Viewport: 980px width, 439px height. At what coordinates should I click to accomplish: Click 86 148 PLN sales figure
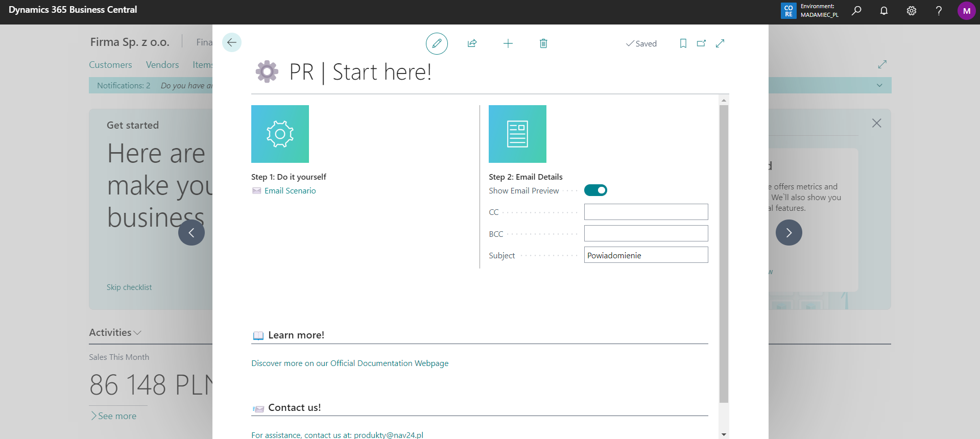(x=151, y=385)
